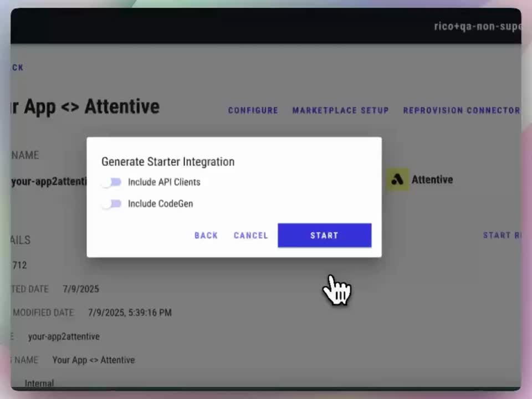Go BACK in the Generate Starter Integration dialog
This screenshot has width=532, height=399.
click(206, 236)
